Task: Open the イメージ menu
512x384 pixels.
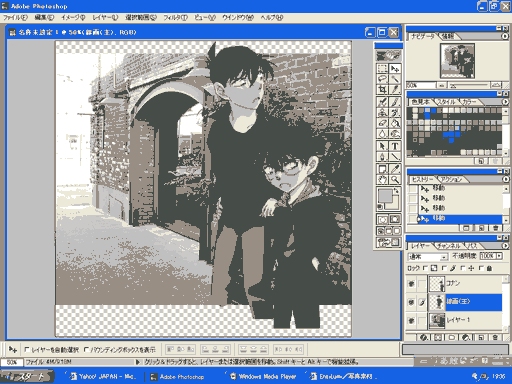Action: (x=73, y=18)
